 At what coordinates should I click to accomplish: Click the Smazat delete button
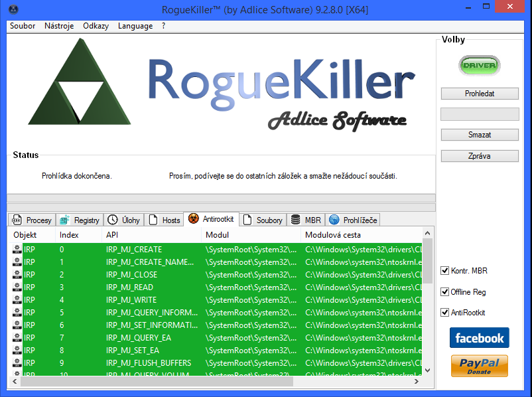pos(480,135)
